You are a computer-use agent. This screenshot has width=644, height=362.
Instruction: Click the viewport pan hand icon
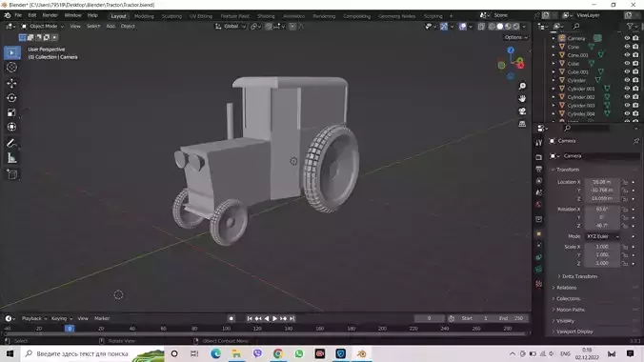522,99
